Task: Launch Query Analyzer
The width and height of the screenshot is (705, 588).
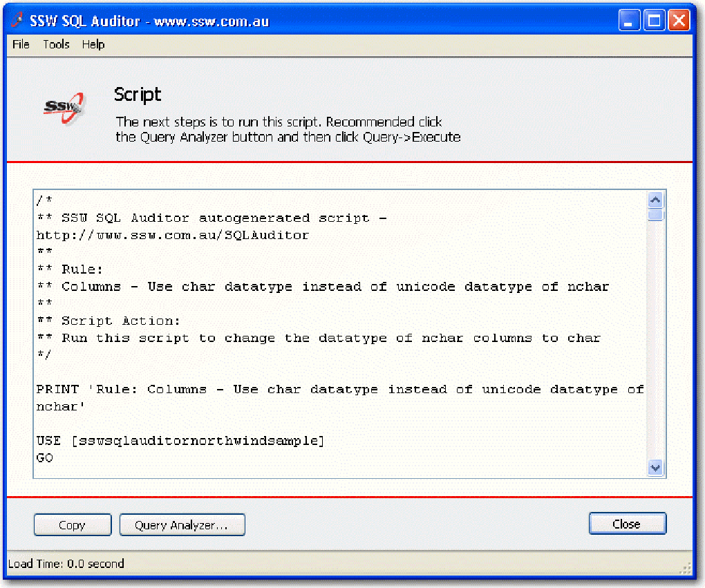Action: point(182,524)
